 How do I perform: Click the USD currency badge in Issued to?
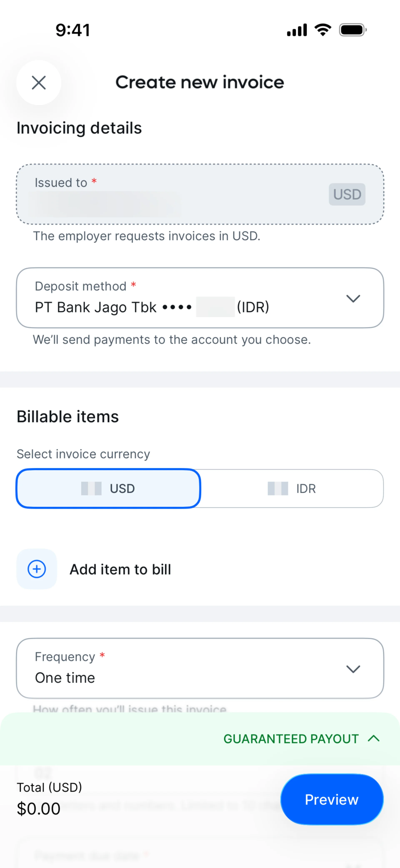coord(347,194)
